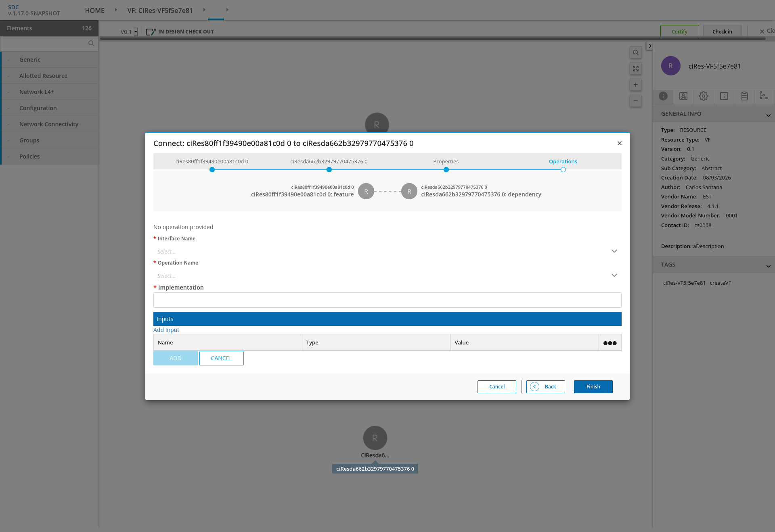775x532 pixels.
Task: Click the Inputs section header bar
Action: [x=387, y=319]
